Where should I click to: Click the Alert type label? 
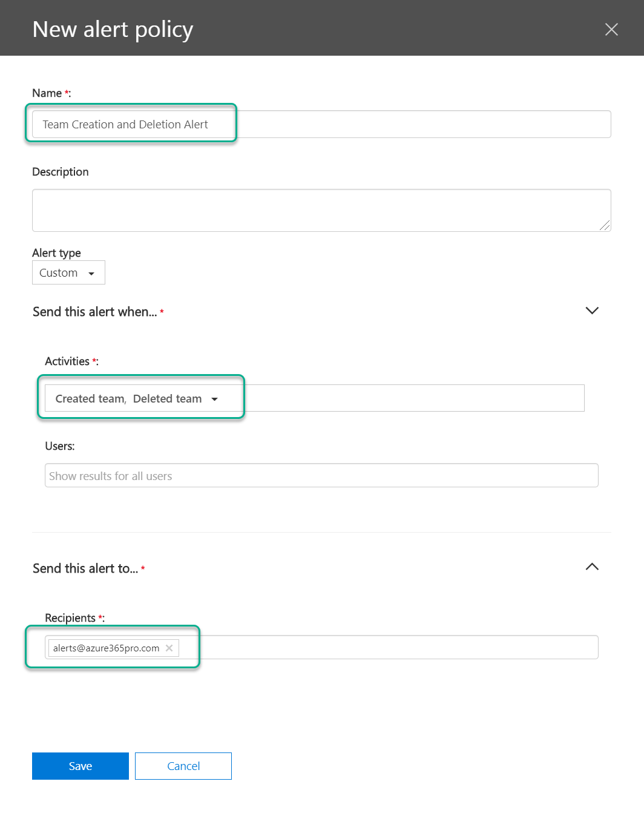pos(56,252)
